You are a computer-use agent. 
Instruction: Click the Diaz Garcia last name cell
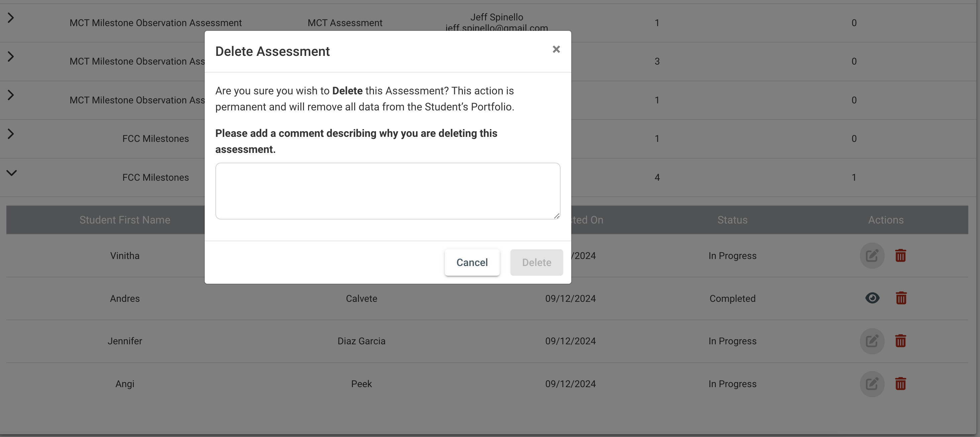click(362, 341)
